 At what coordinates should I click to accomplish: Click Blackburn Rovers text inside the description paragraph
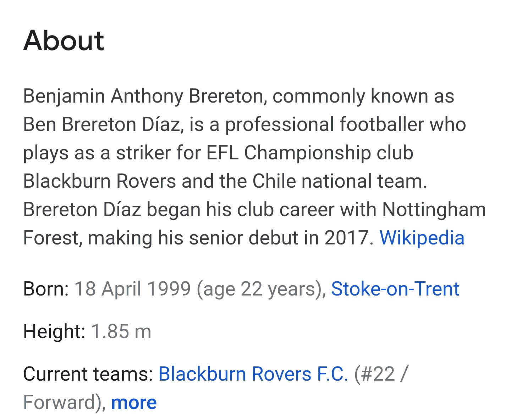coord(100,181)
